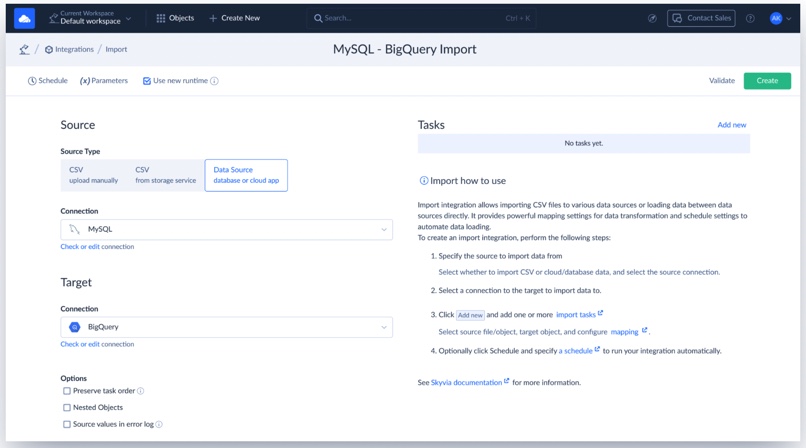Click info icon next to Import how to use
Viewport: 806px width, 448px height.
coord(424,180)
